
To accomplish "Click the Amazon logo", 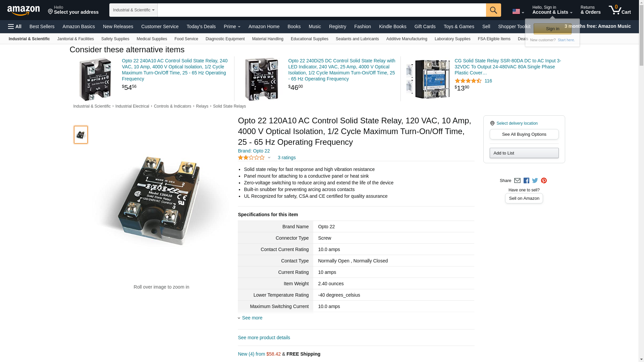I will click(x=23, y=10).
